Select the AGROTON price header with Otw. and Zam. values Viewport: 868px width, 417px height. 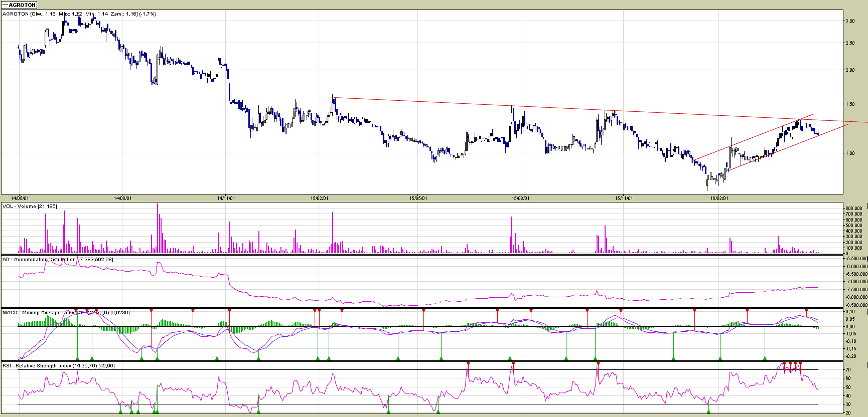click(79, 14)
